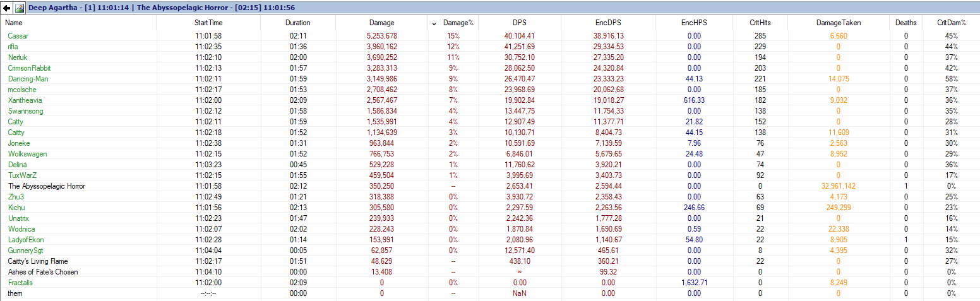Select the mcolsche row

[x=490, y=90]
